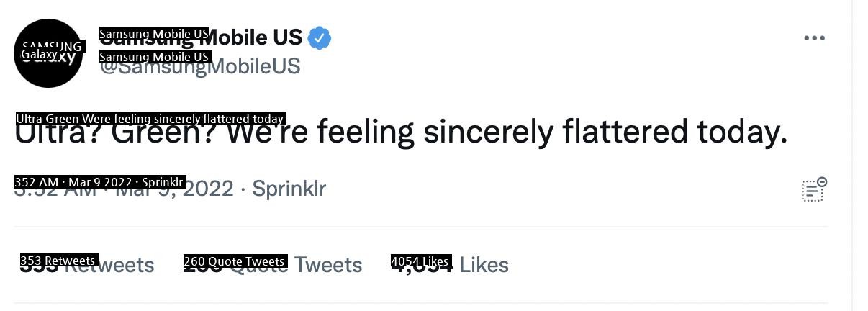The height and width of the screenshot is (311, 868).
Task: Open the Sprinklr source link
Action: [289, 189]
